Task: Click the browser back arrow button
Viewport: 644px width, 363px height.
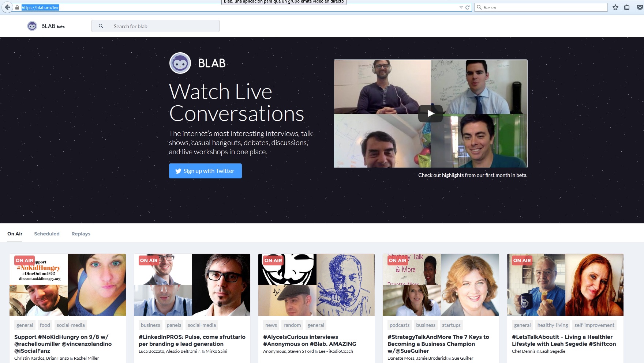Action: [7, 7]
